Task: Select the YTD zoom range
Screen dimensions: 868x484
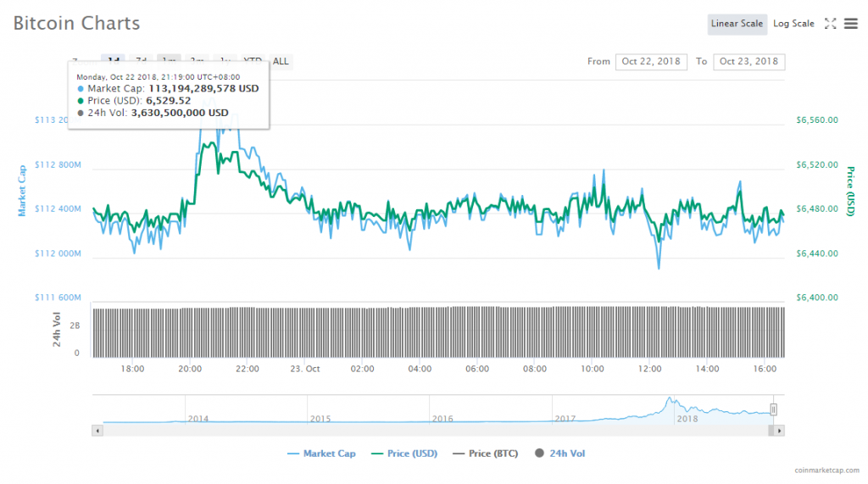Action: (253, 61)
